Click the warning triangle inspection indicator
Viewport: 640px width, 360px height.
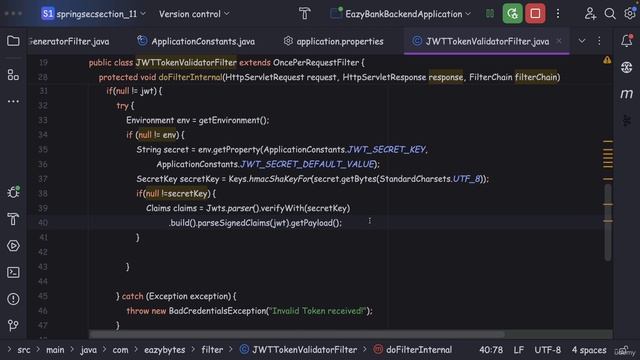coord(607,60)
